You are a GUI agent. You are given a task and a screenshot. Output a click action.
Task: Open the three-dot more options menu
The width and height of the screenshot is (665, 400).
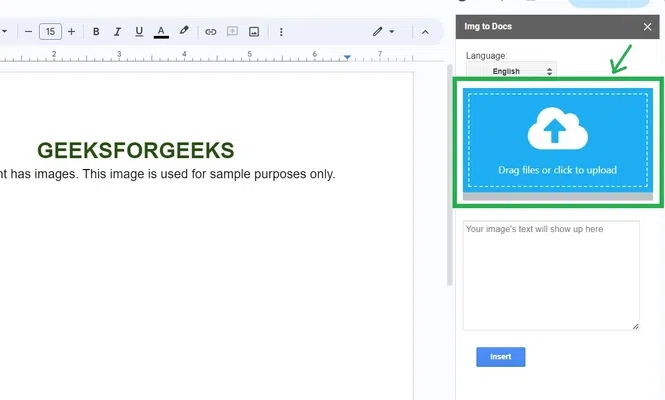coord(281,32)
